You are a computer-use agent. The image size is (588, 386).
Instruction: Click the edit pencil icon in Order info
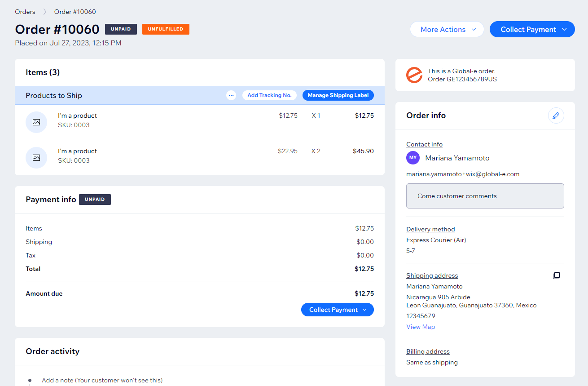pos(556,115)
